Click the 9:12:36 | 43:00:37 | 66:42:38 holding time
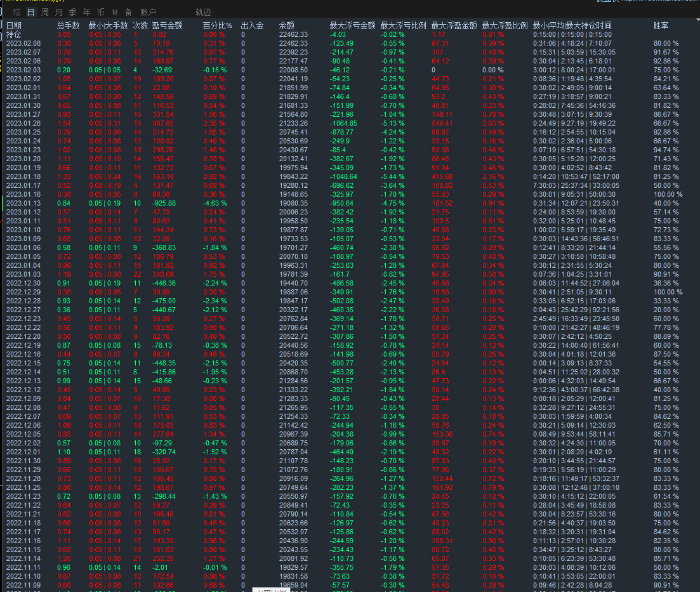This screenshot has width=700, height=592. coord(576,390)
